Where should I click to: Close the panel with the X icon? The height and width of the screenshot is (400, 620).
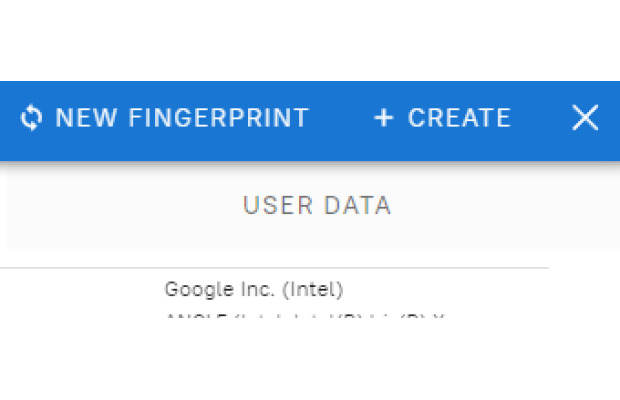(x=585, y=118)
